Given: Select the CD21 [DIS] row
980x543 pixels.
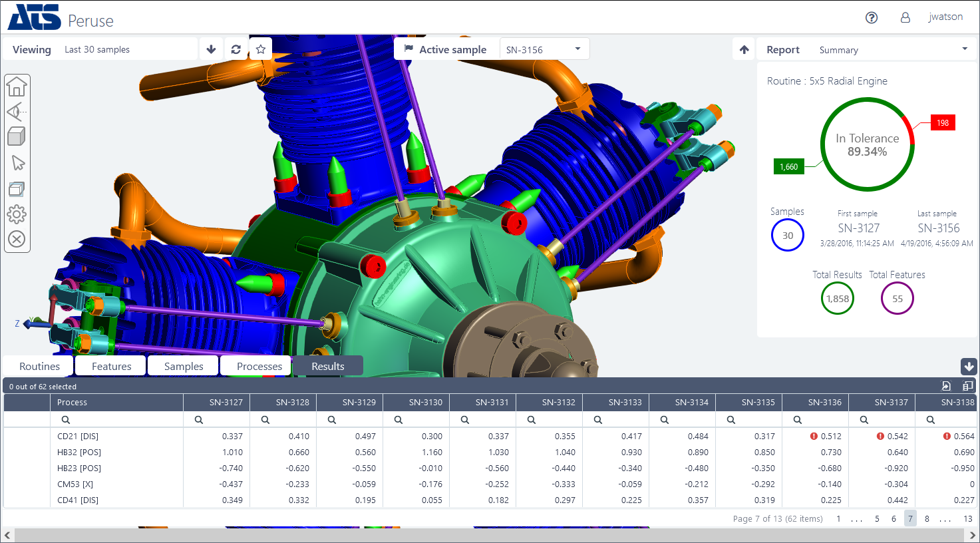Looking at the screenshot, I should [x=489, y=437].
